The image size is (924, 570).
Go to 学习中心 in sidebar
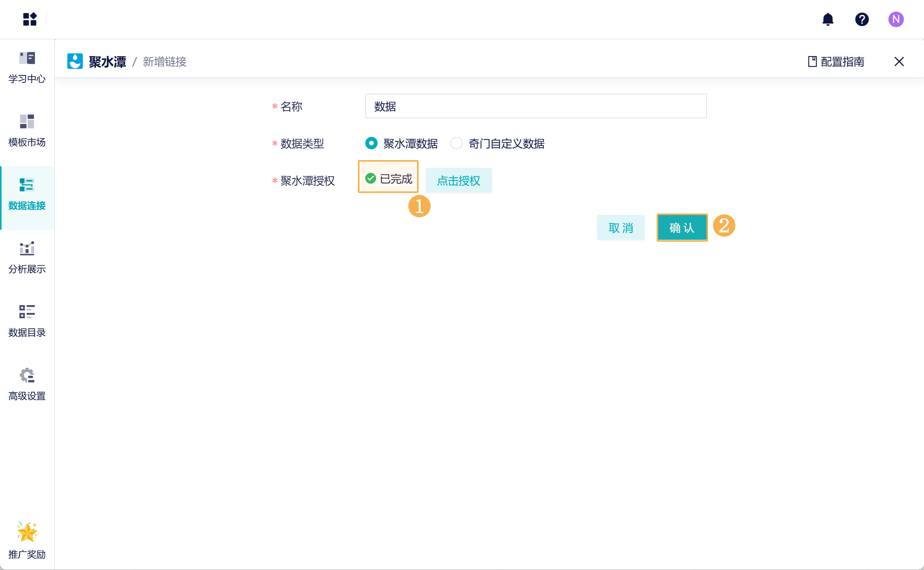27,68
